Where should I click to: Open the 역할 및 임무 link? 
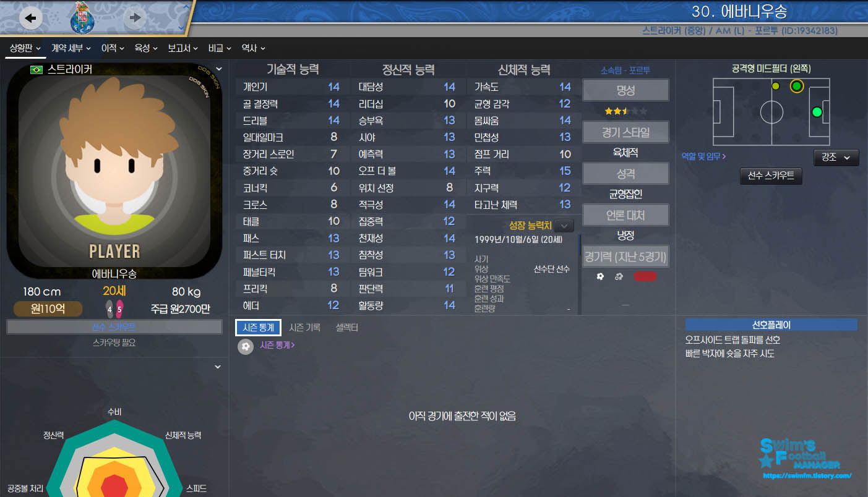pyautogui.click(x=703, y=157)
